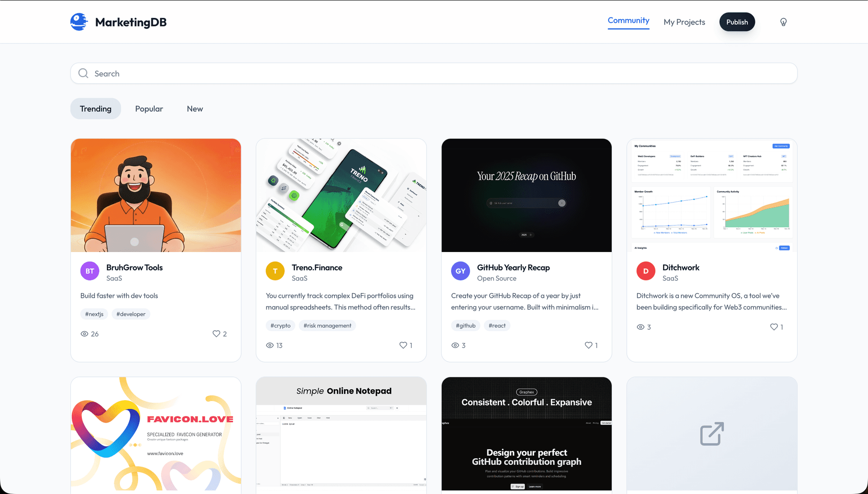The height and width of the screenshot is (494, 868).
Task: Click the Ditchwork avatar icon
Action: [x=646, y=271]
